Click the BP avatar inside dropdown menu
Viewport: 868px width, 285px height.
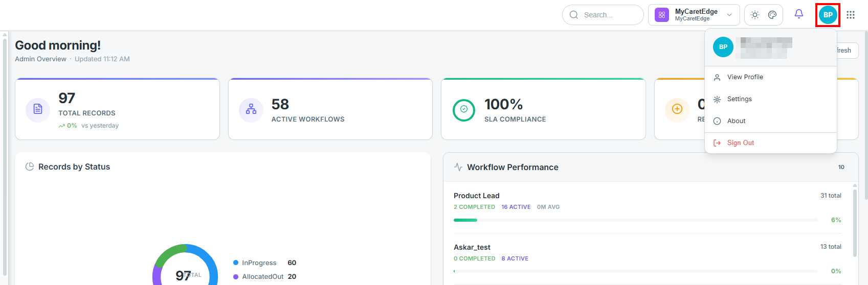tap(723, 47)
